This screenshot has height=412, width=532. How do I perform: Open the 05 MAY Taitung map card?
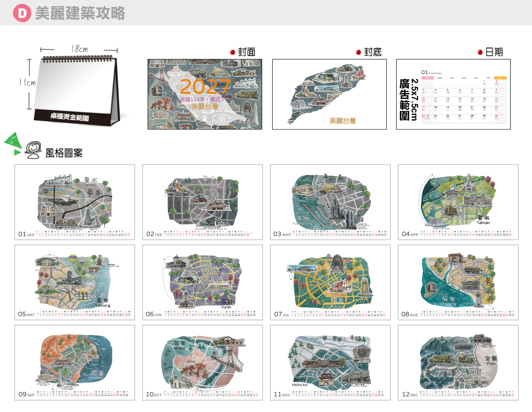75,282
